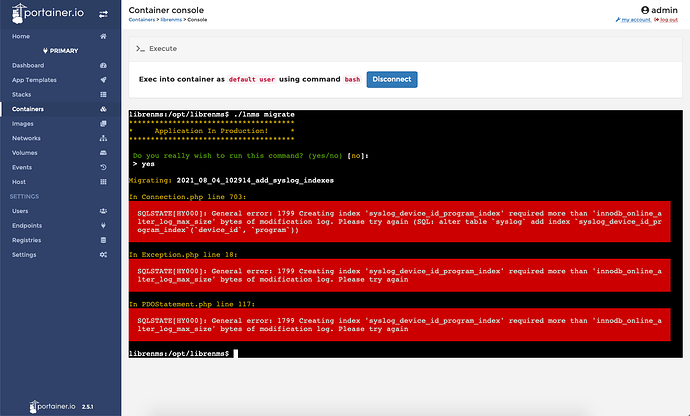The width and height of the screenshot is (690, 416).
Task: Click the Containers cubes icon
Action: pos(103,109)
